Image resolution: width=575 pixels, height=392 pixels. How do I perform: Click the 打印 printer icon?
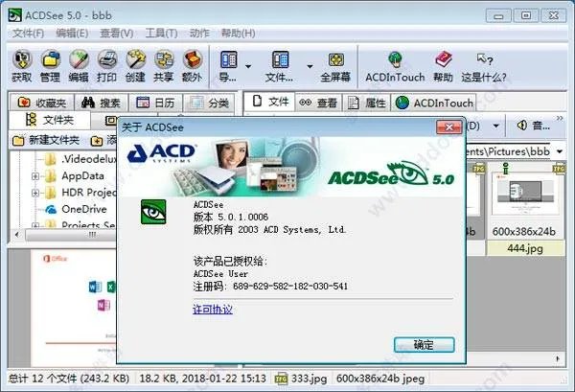(x=106, y=59)
